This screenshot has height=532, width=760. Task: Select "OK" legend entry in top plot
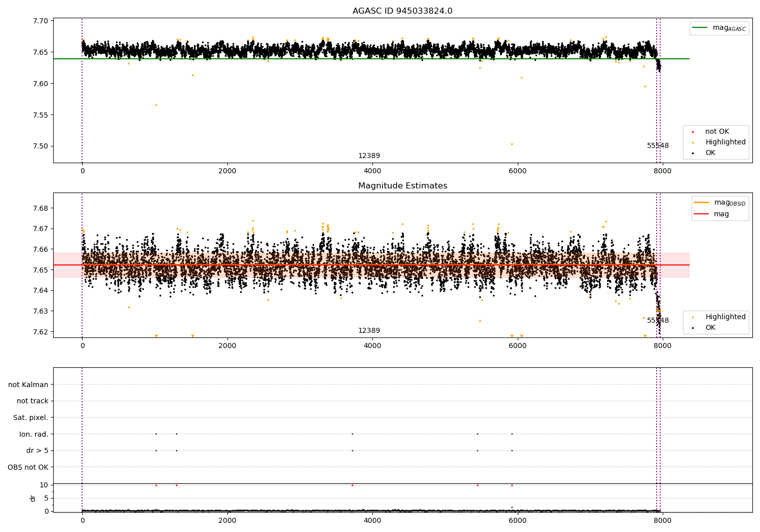click(710, 153)
